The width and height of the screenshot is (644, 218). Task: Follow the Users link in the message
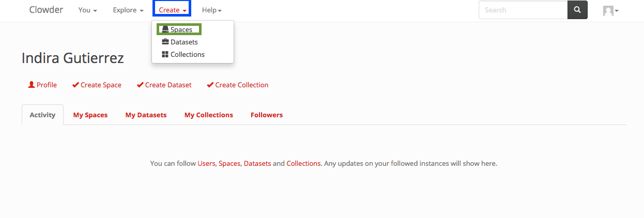pos(206,163)
